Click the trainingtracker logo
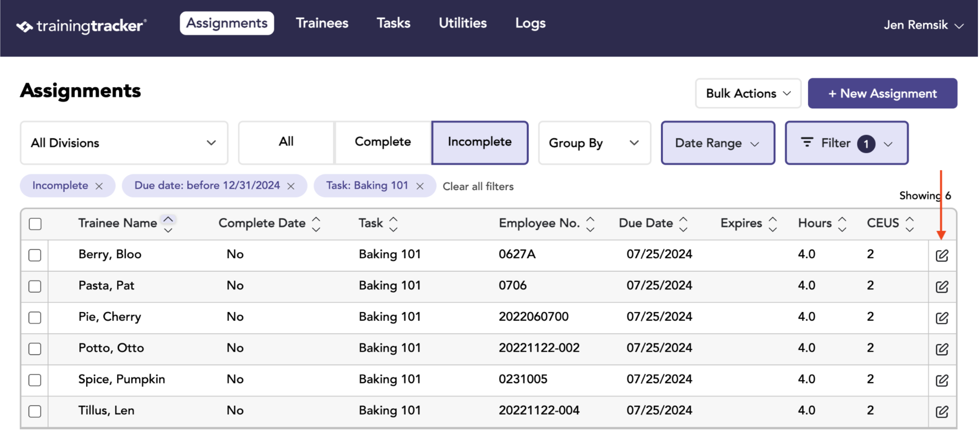 tap(81, 26)
